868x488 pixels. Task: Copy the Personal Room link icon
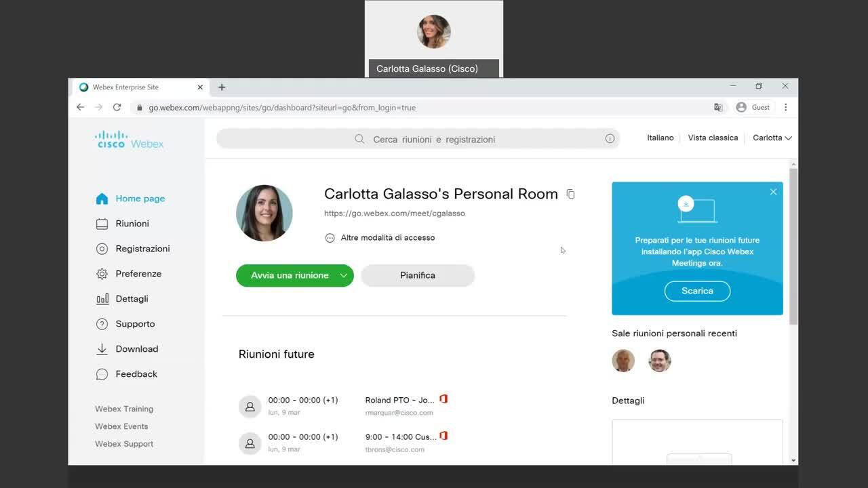[x=570, y=195]
